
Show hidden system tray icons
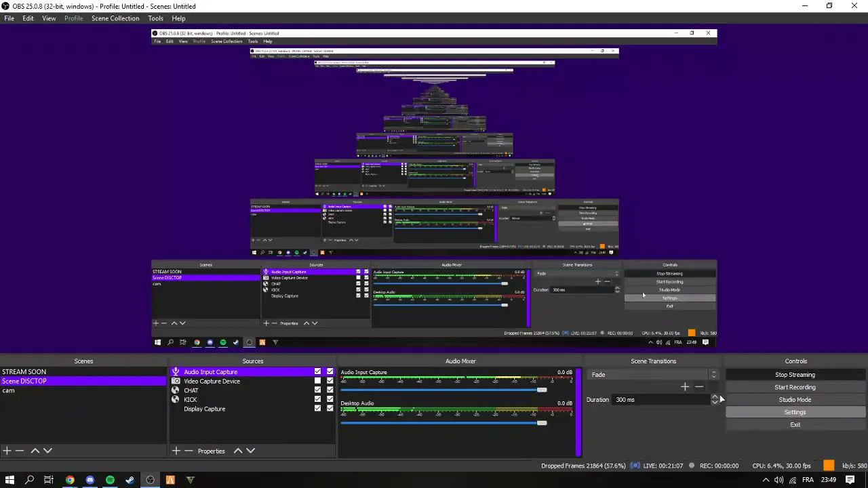point(766,480)
